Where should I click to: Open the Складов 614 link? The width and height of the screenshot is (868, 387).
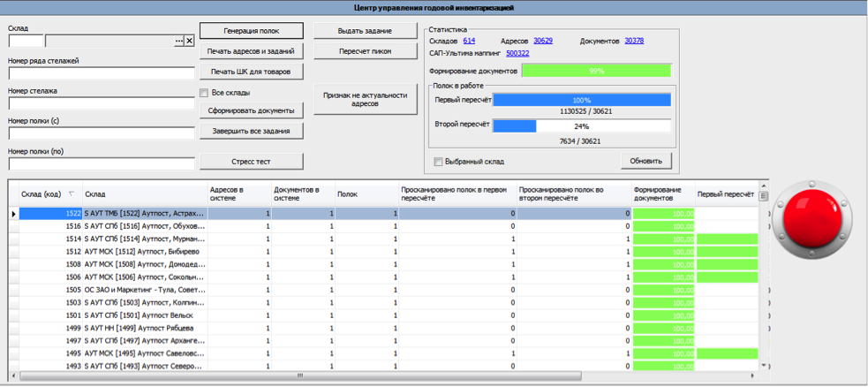point(469,41)
